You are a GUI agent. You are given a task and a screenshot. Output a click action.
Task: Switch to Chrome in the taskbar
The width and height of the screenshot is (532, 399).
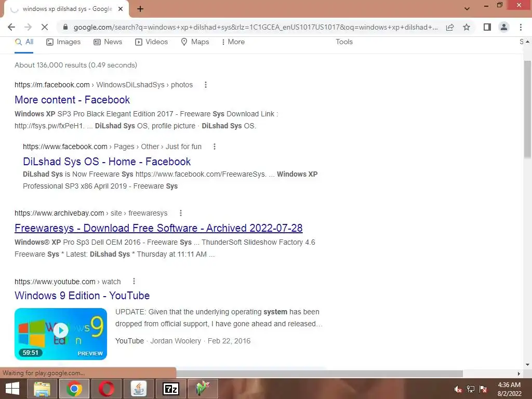(x=74, y=389)
